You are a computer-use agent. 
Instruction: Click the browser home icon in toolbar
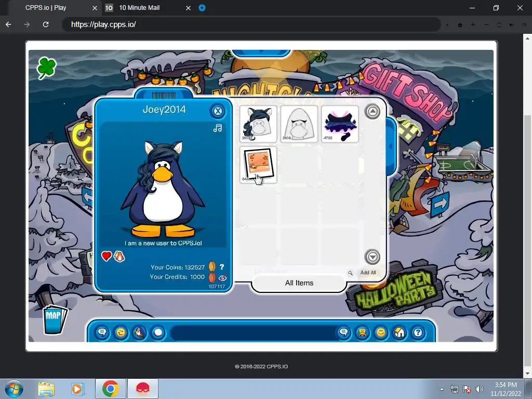tap(460, 25)
